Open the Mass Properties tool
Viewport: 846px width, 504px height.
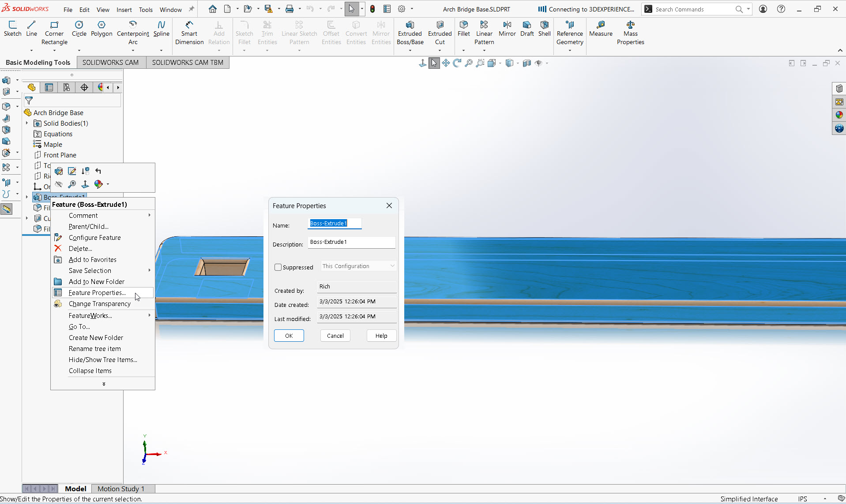coord(631,31)
